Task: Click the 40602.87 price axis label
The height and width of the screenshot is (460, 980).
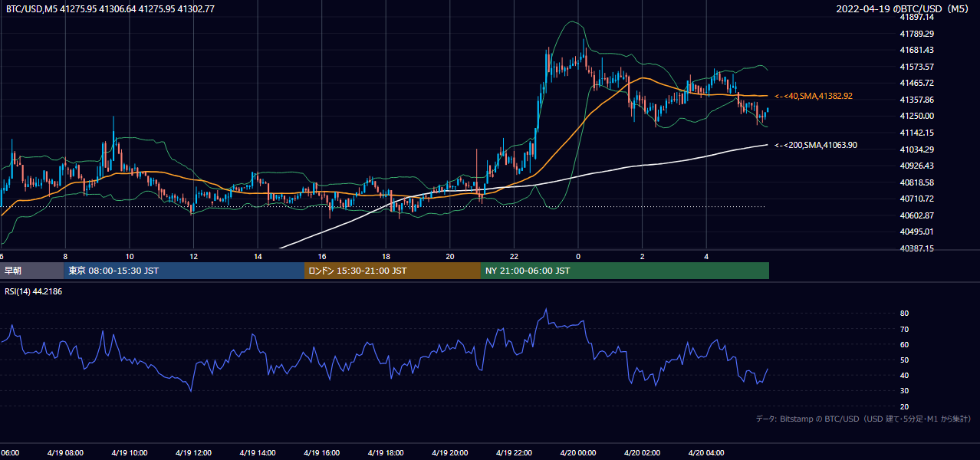Action: pos(917,215)
